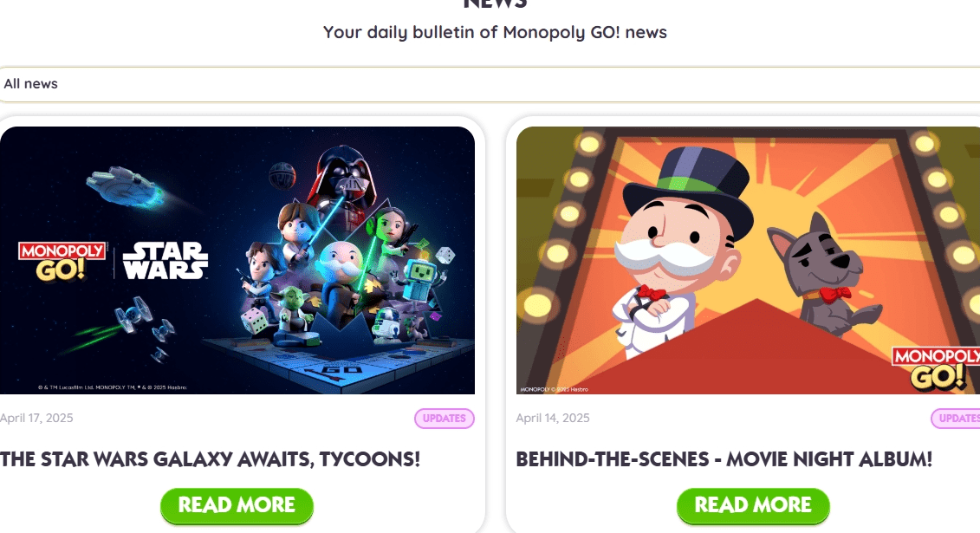This screenshot has width=980, height=533.
Task: Click the Monopoly GO! logo on movie image
Action: [936, 368]
